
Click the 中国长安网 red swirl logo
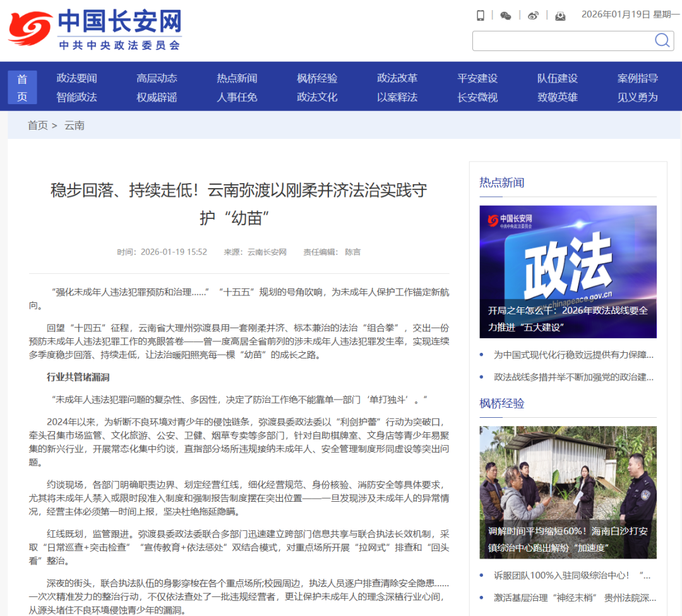30,29
